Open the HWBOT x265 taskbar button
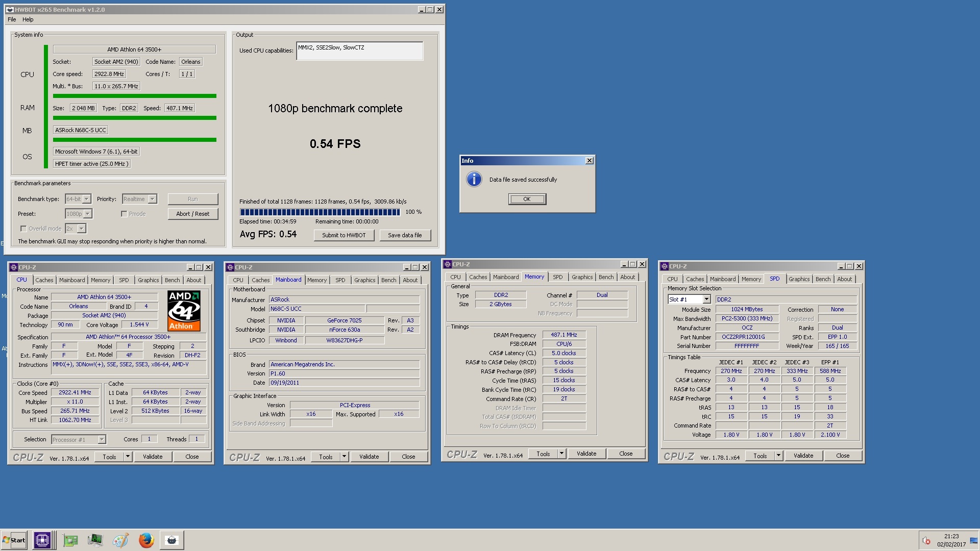The height and width of the screenshot is (551, 980). pos(172,540)
